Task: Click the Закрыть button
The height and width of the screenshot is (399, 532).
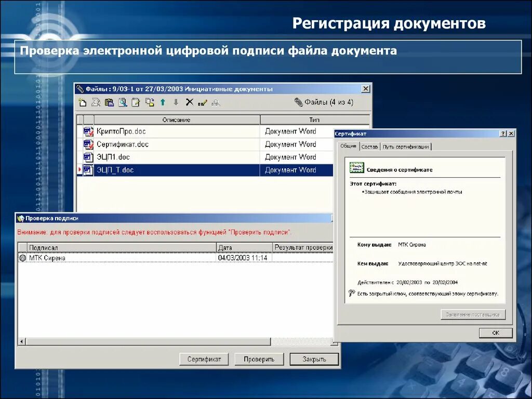Action: 314,359
